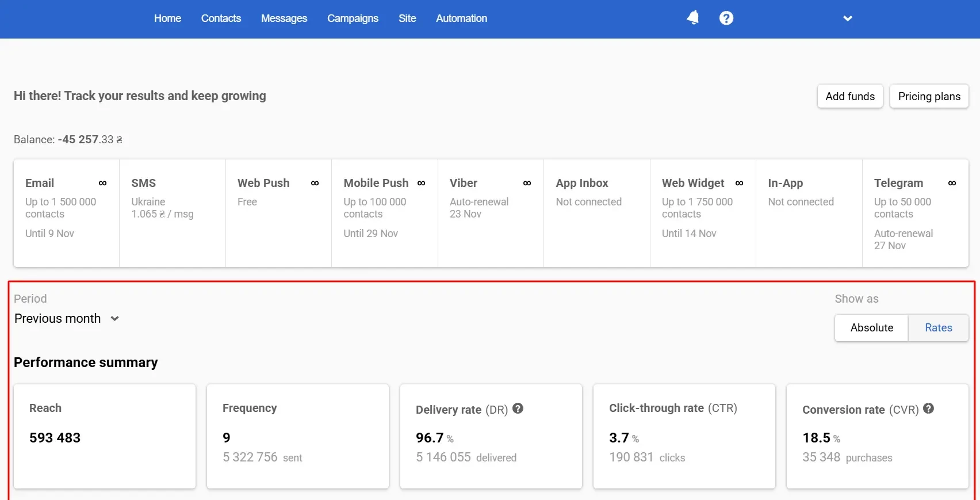
Task: Switch display to Absolute values
Action: pyautogui.click(x=871, y=327)
